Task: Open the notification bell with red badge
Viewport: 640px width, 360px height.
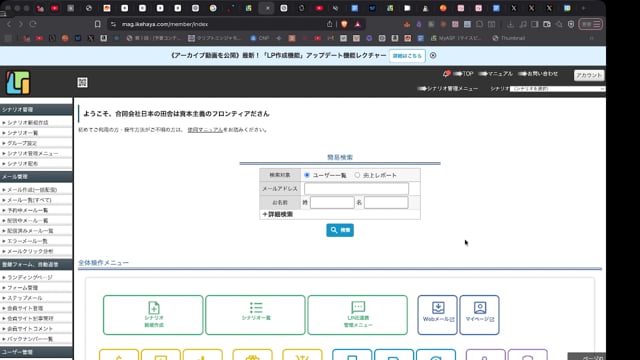Action: (446, 74)
